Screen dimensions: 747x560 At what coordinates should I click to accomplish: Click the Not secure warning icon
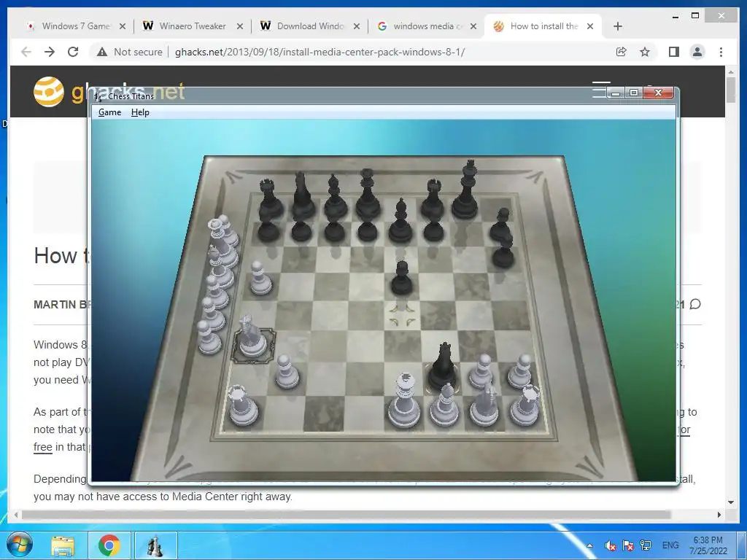tap(102, 52)
